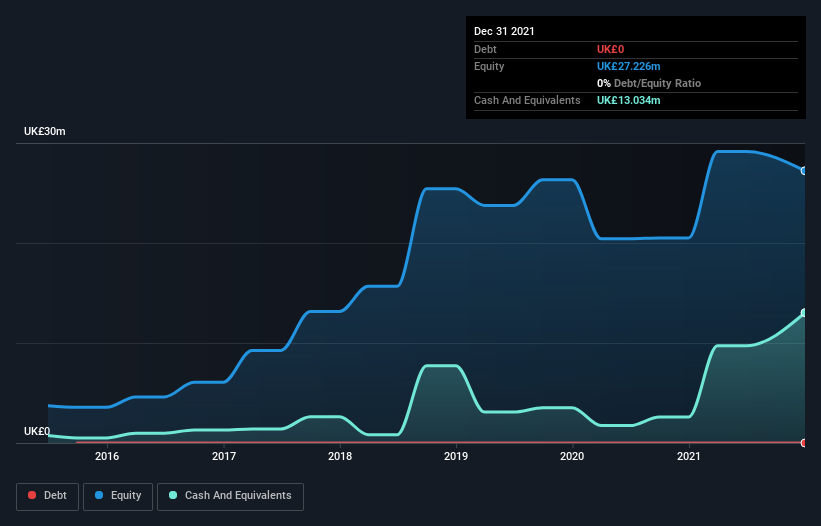Viewport: 821px width, 526px height.
Task: Click the 2017 x-axis label
Action: [x=224, y=456]
